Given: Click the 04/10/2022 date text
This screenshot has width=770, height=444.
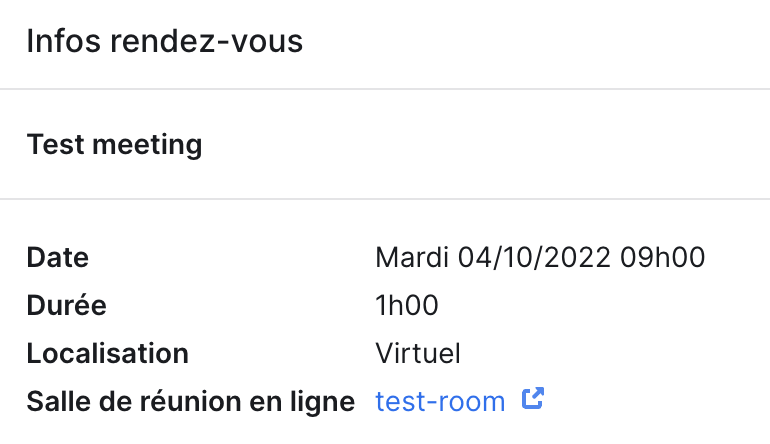Looking at the screenshot, I should click(534, 257).
